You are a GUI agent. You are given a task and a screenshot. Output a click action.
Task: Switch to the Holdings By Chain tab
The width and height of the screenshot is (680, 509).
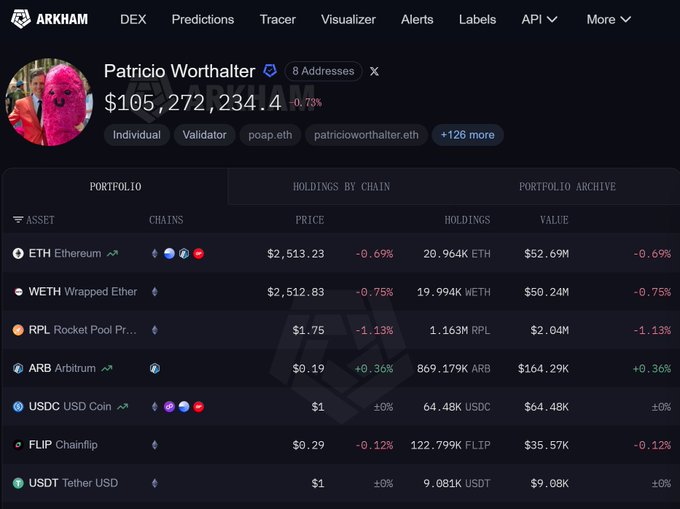341,186
